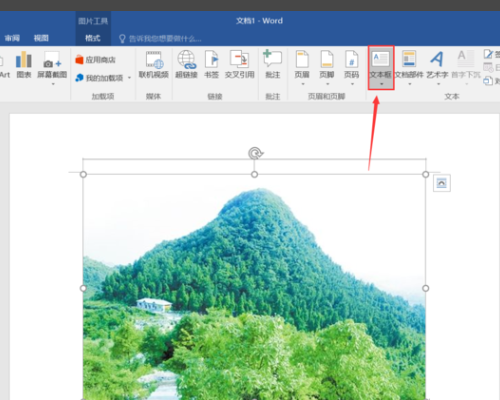This screenshot has height=400, width=500.
Task: Click the 艺术字 WordArt icon
Action: click(x=437, y=59)
